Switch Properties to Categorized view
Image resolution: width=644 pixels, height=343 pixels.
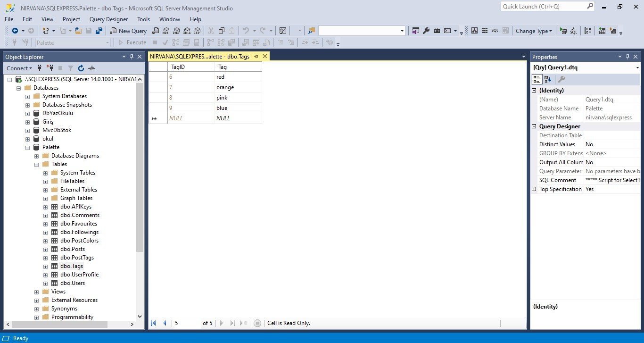[537, 79]
